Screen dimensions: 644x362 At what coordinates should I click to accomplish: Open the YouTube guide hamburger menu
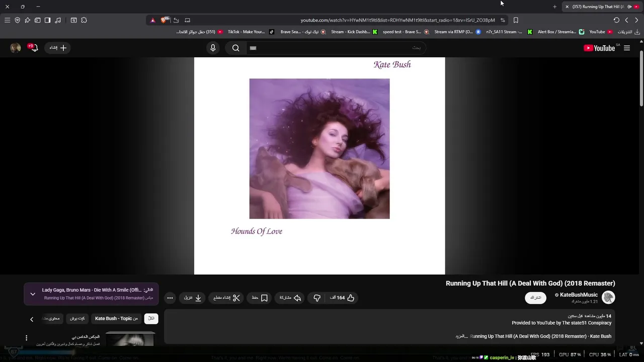[627, 48]
